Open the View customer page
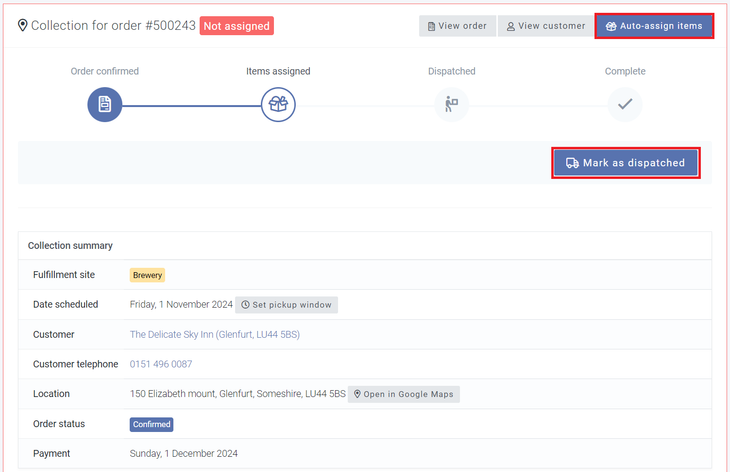This screenshot has height=472, width=730. point(546,26)
